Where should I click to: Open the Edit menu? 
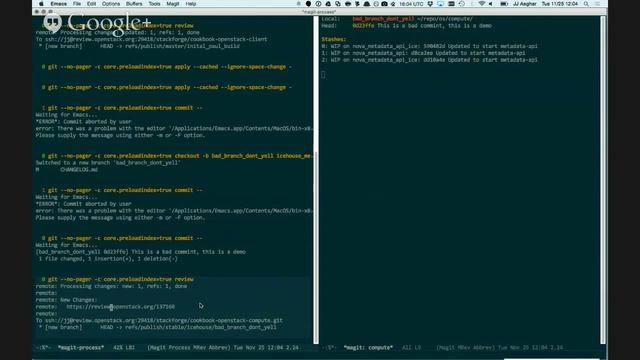[x=91, y=4]
